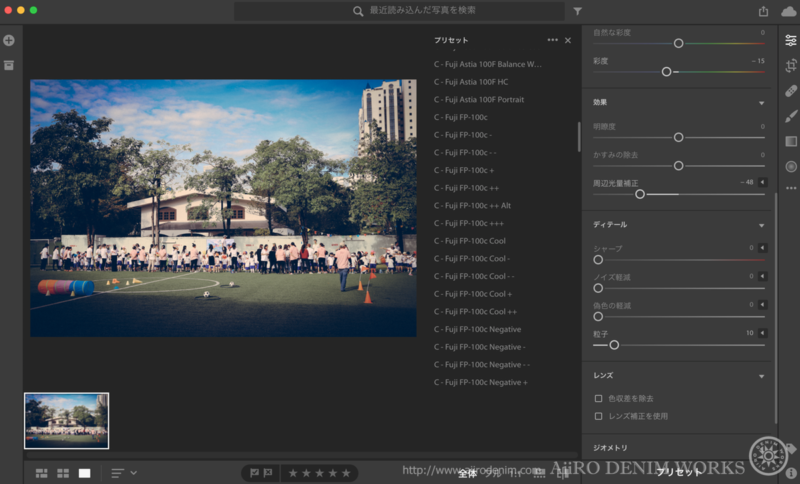Click the sort order lines icon

point(117,473)
